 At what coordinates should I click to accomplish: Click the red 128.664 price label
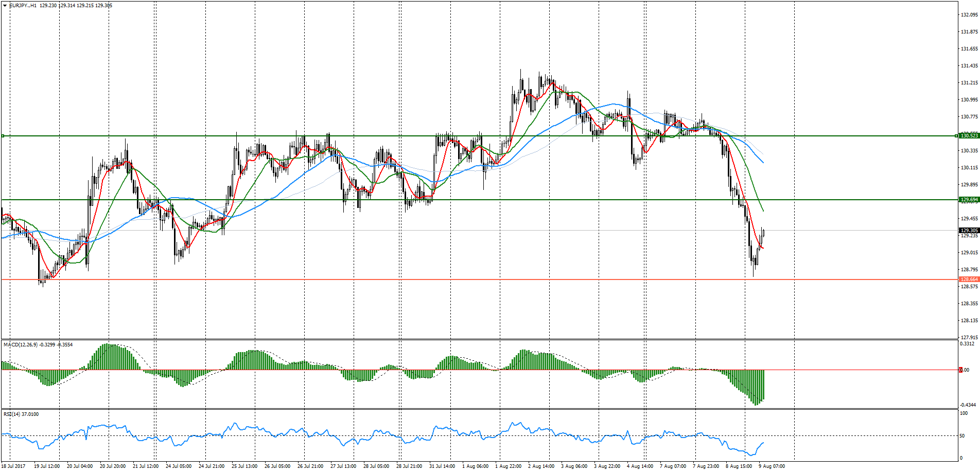pyautogui.click(x=969, y=279)
